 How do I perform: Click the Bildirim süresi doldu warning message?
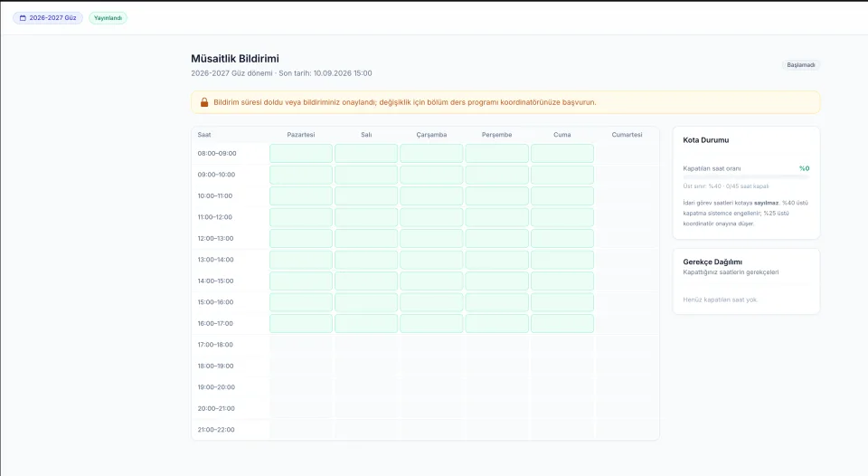[405, 102]
